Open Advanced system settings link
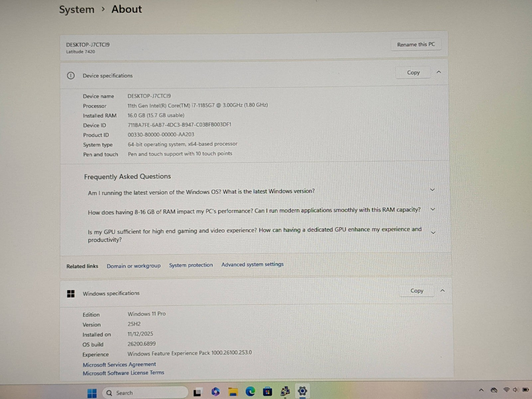The width and height of the screenshot is (532, 399). pyautogui.click(x=252, y=265)
